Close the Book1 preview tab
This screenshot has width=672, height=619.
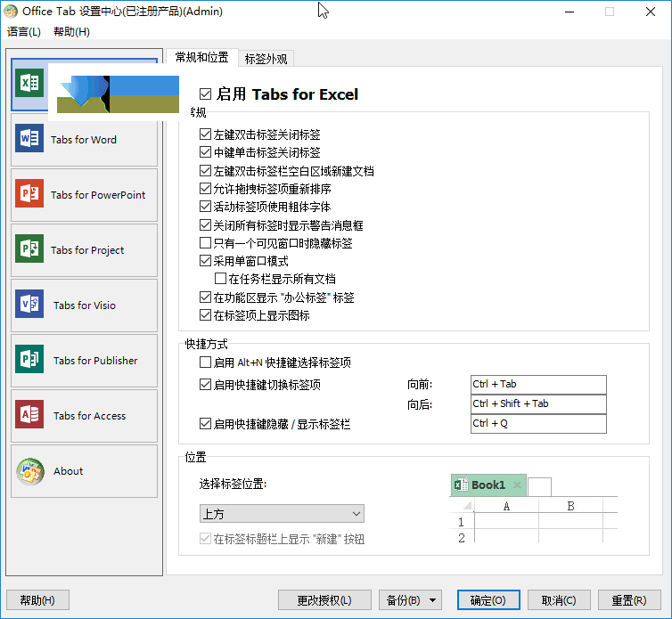tap(517, 485)
